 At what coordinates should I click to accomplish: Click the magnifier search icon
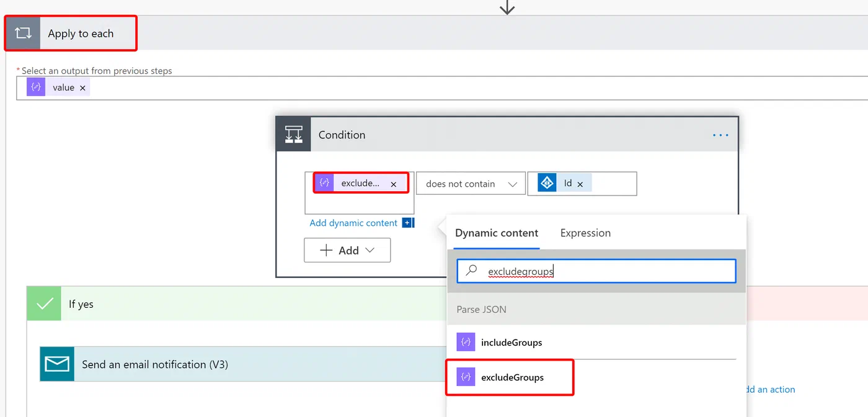point(472,271)
